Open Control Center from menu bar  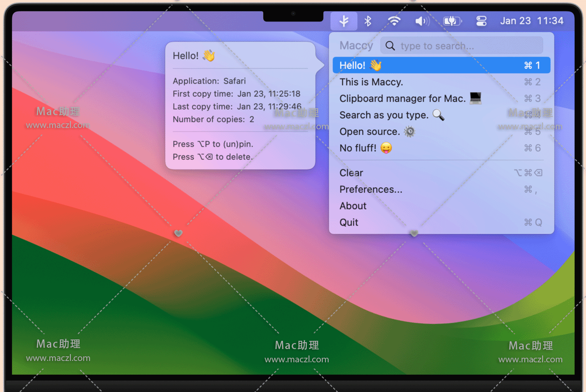[x=481, y=21]
